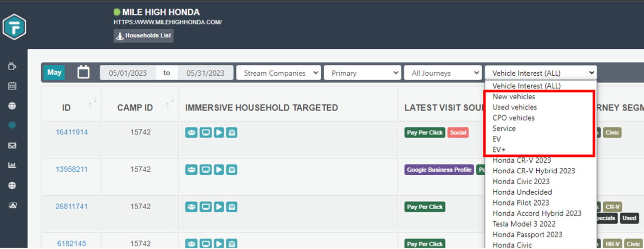
Task: Click the envelope mail icon in sidebar
Action: pyautogui.click(x=12, y=145)
